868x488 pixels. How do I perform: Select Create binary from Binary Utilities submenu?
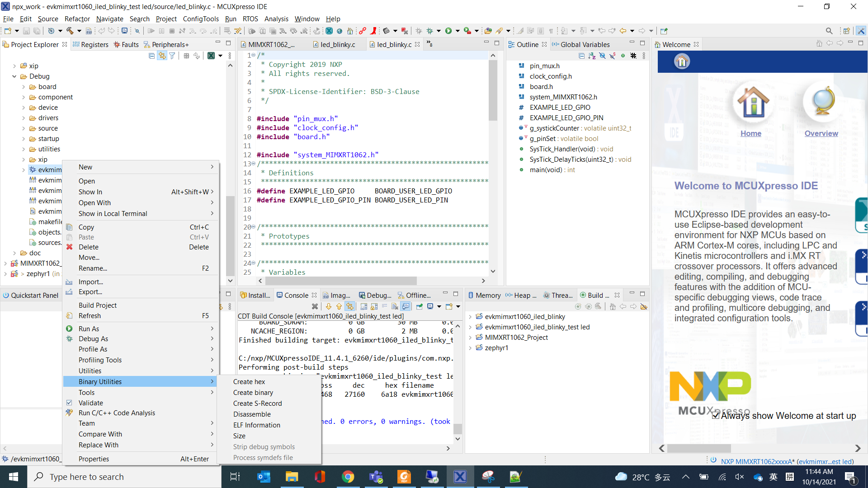(x=253, y=393)
